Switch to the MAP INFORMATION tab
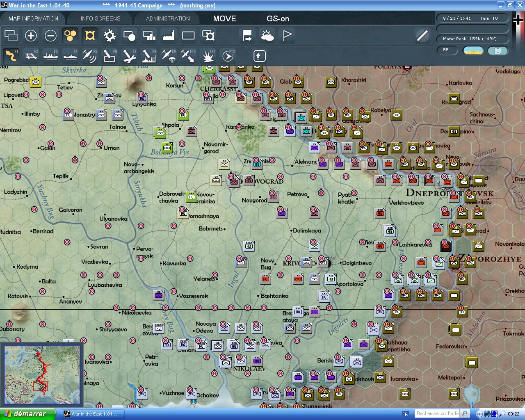Viewport: 525px width, 420px height. pyautogui.click(x=33, y=18)
